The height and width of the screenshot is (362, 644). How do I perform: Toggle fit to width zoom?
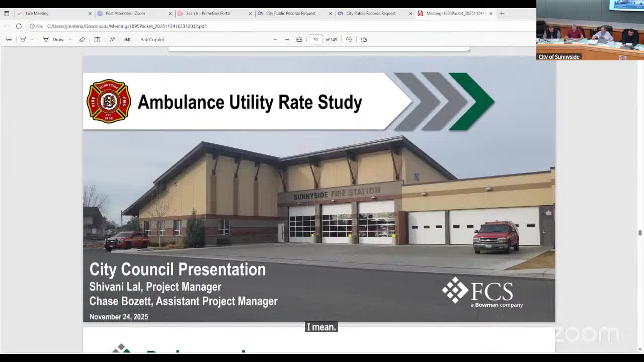coord(299,39)
